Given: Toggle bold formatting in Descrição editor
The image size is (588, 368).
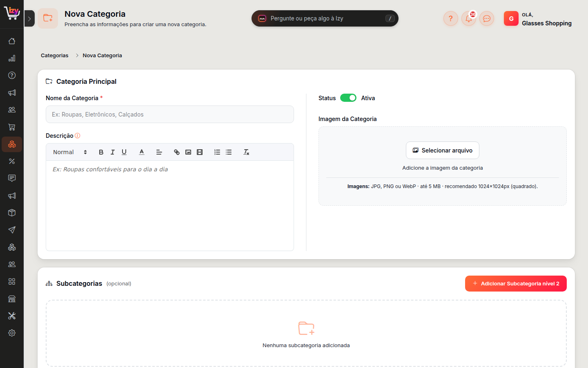Looking at the screenshot, I should (x=101, y=152).
